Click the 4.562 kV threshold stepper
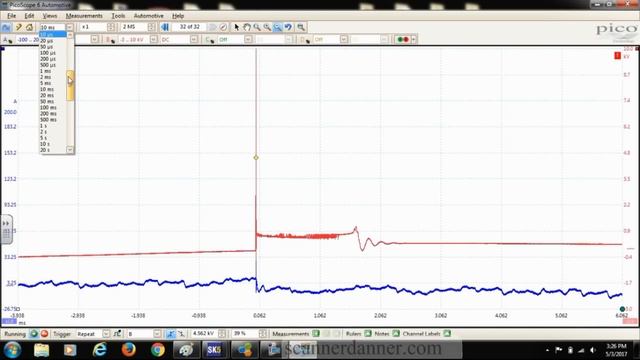Image resolution: width=640 pixels, height=360 pixels. 222,334
